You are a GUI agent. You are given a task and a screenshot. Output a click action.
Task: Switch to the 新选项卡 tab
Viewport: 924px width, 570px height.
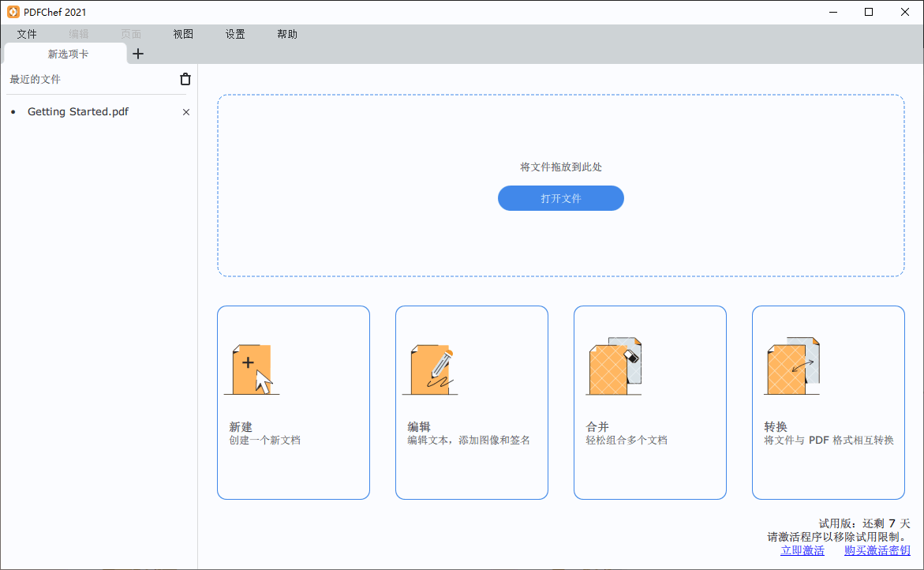click(65, 54)
